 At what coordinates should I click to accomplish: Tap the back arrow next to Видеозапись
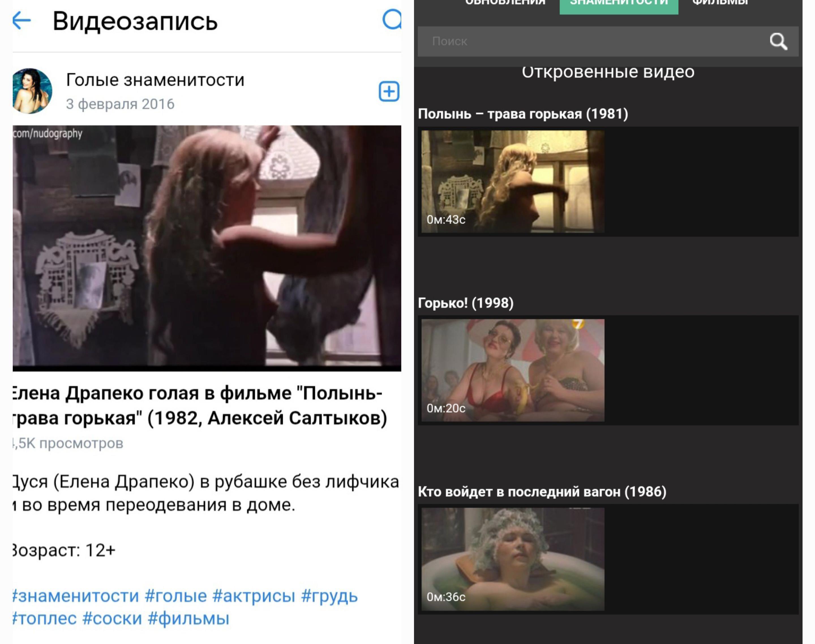click(x=22, y=20)
